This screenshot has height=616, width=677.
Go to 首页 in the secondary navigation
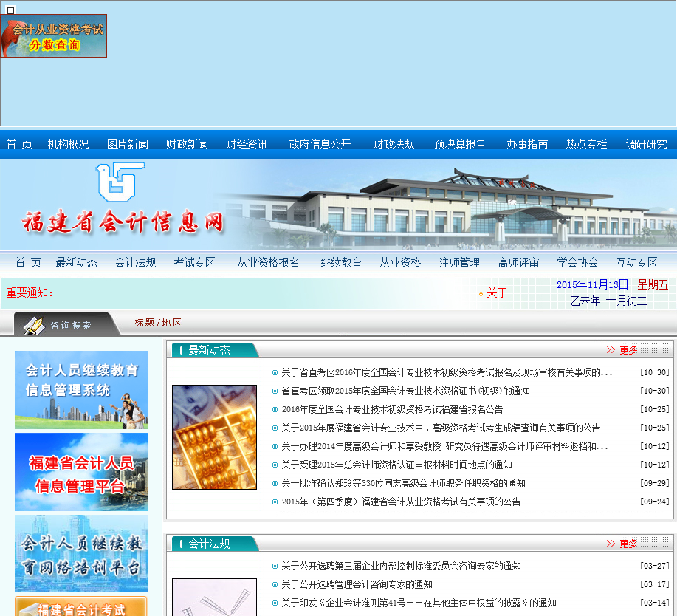[x=28, y=263]
